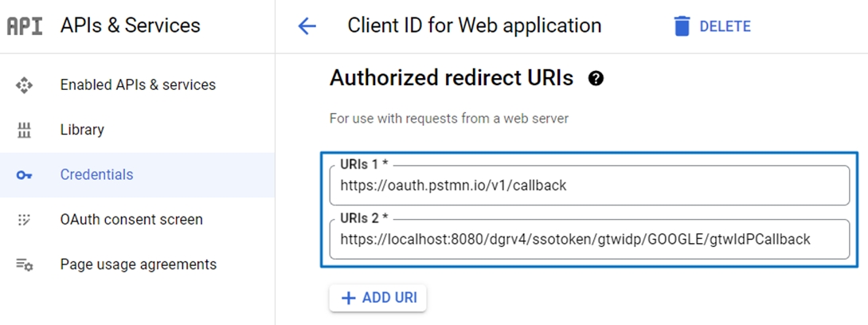Navigate to Library in sidebar

[82, 130]
